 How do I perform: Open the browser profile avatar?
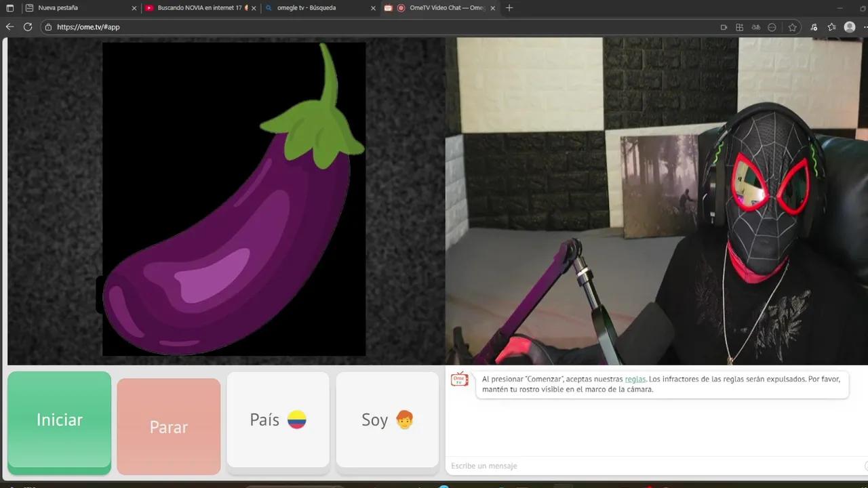850,27
